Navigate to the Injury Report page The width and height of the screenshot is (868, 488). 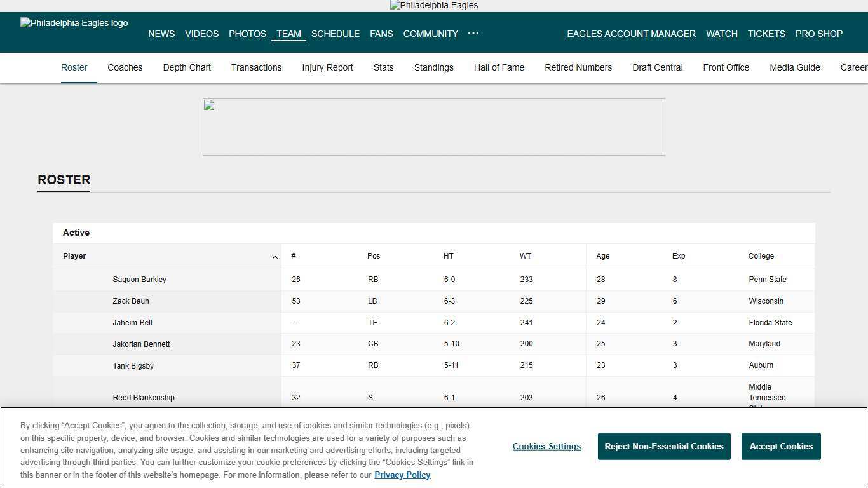[327, 67]
